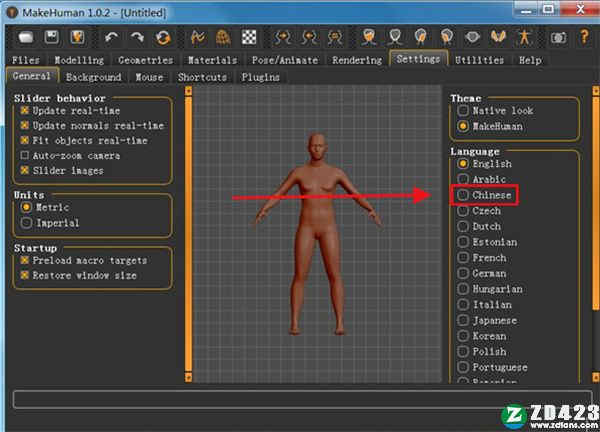Click the full body reset camera icon
The width and height of the screenshot is (600, 432).
(x=524, y=37)
